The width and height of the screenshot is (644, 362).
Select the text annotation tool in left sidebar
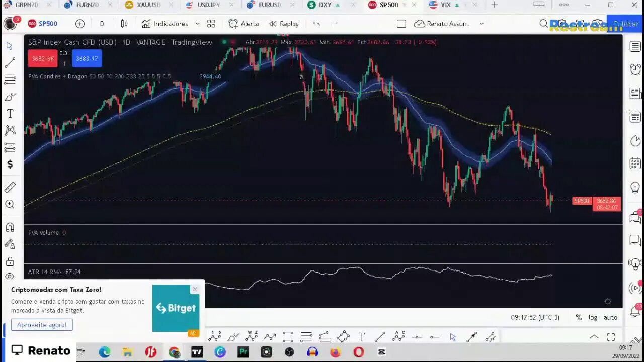10,114
